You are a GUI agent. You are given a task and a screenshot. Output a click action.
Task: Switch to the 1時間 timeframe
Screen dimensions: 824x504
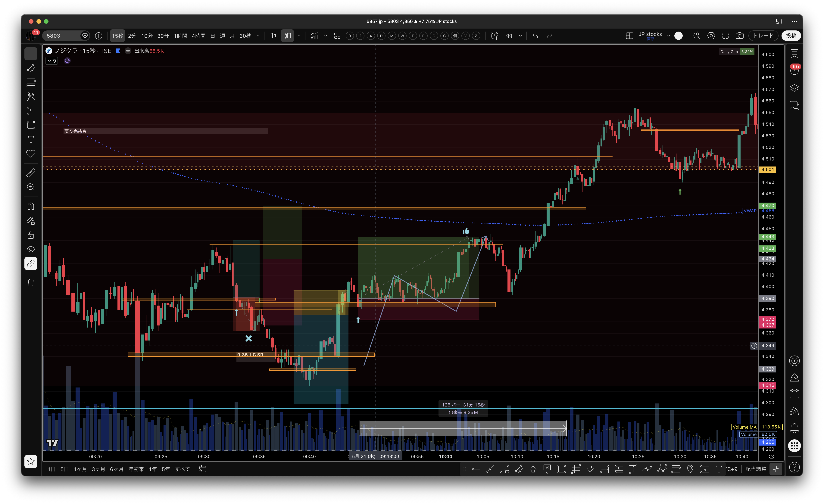pos(180,36)
